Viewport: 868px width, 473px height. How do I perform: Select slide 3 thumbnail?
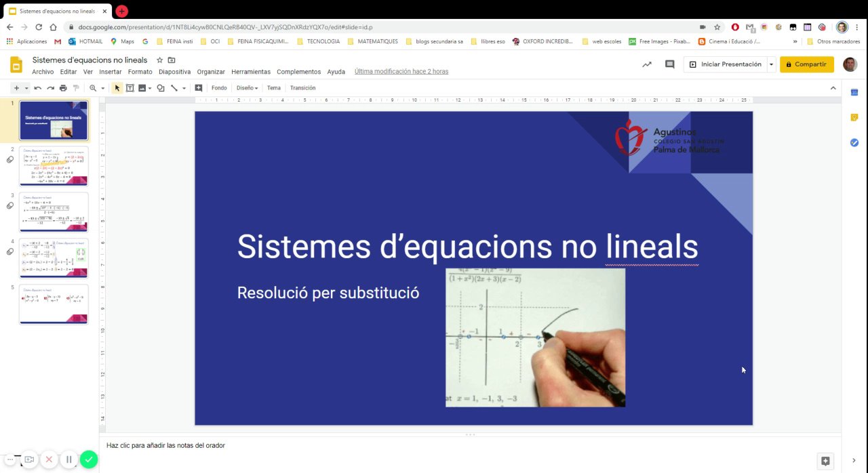coord(54,212)
